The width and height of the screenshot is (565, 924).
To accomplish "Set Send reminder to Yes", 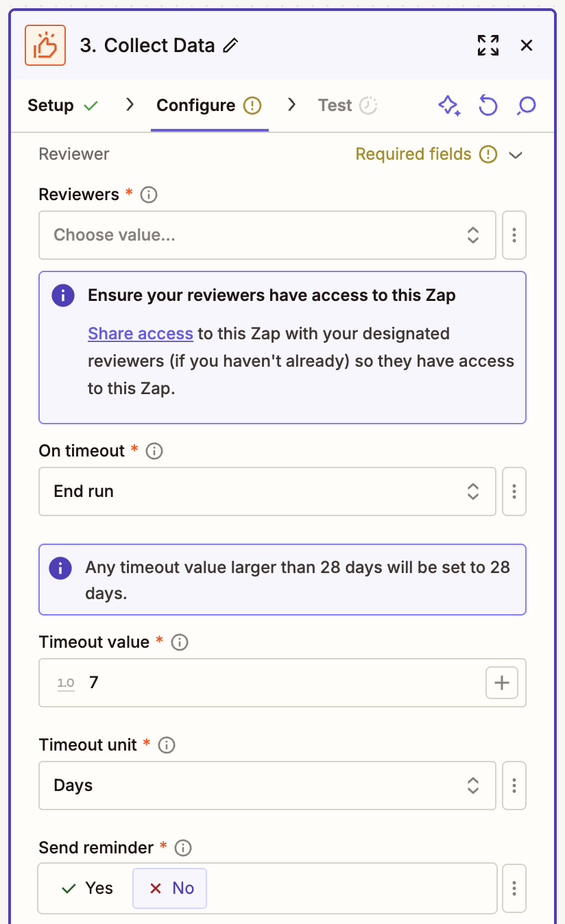I will click(86, 888).
